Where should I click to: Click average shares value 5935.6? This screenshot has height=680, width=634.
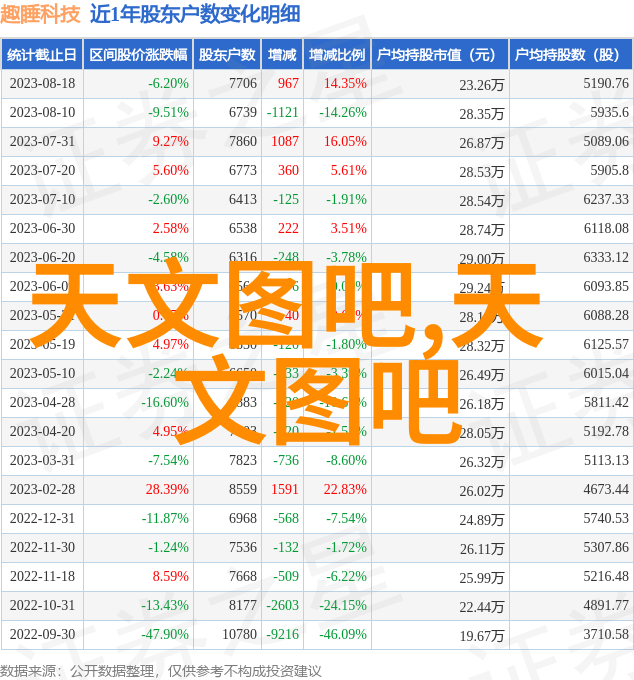609,112
